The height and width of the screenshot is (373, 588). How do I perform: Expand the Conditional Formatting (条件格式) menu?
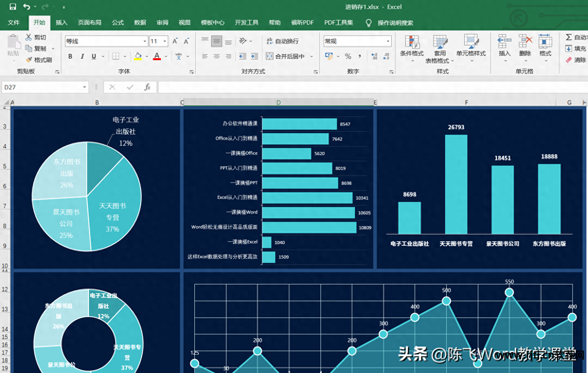[x=412, y=49]
